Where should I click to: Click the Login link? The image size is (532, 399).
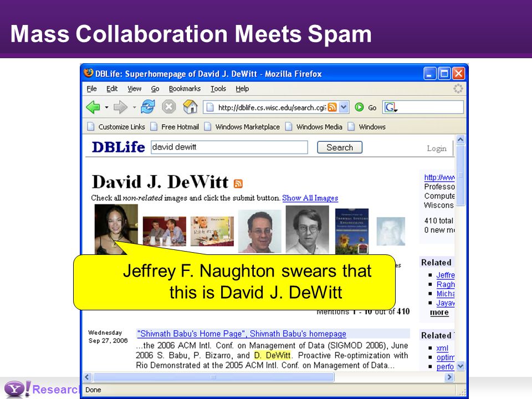click(437, 149)
